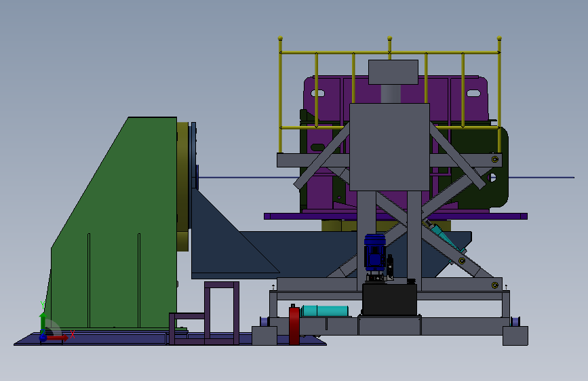
Task: Select the right ball finial of the yellow railing
Action: pyautogui.click(x=499, y=38)
